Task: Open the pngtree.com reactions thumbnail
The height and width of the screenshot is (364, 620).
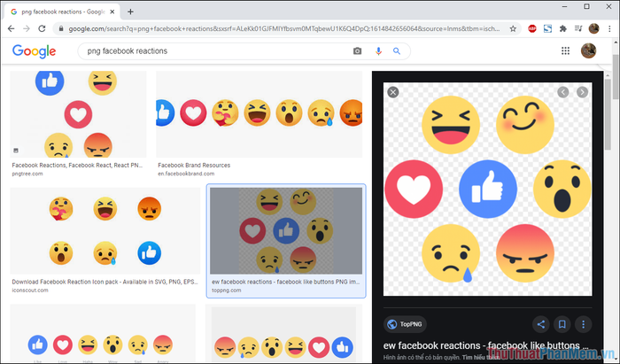Action: tap(78, 114)
